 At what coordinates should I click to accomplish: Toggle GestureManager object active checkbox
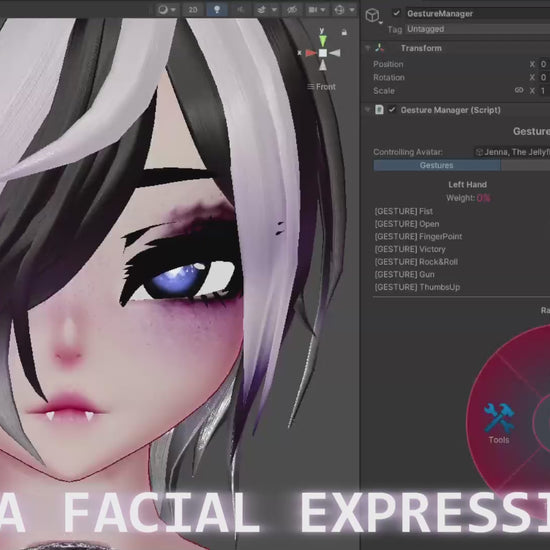pos(396,13)
